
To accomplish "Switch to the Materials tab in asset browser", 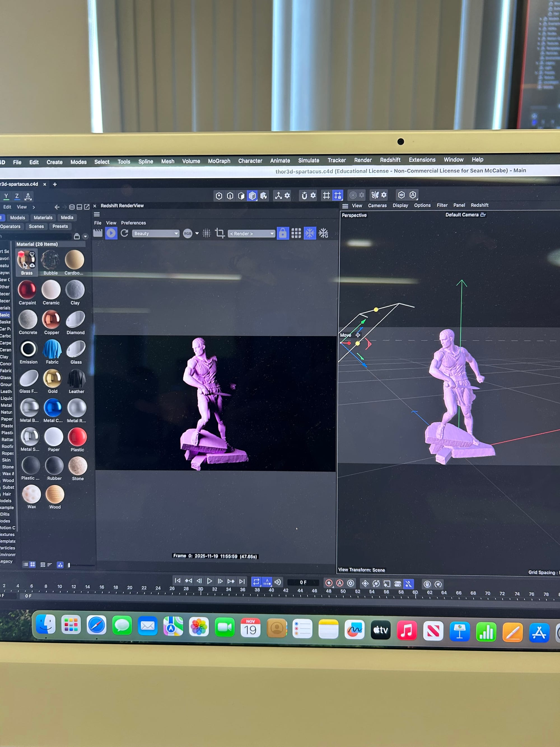I will (43, 217).
